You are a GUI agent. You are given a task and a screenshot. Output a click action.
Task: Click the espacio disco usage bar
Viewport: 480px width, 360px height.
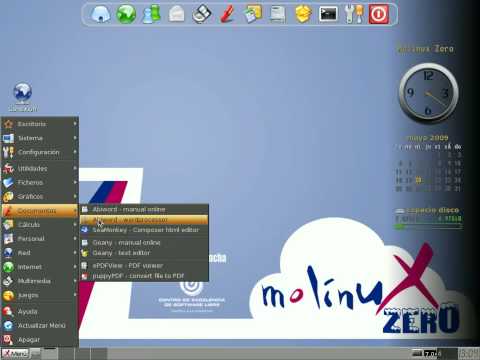coord(428,226)
